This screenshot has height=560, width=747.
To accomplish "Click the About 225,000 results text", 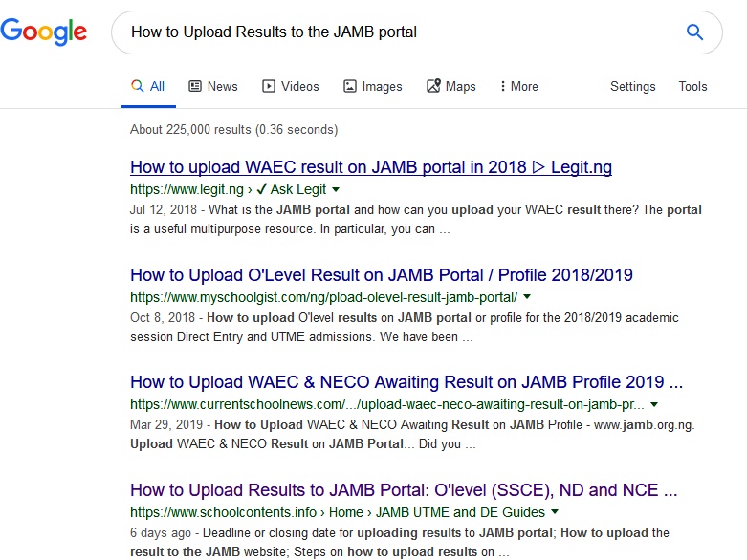I will click(x=234, y=129).
